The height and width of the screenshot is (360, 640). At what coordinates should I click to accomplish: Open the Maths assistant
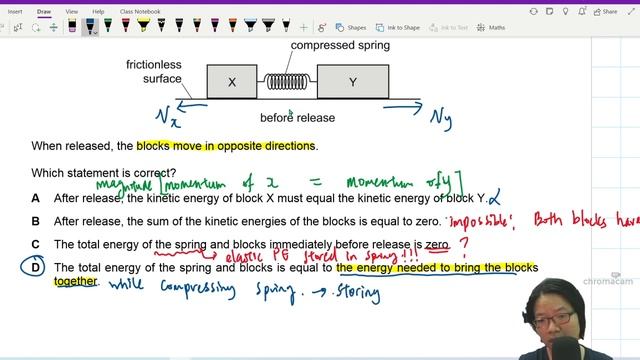(x=491, y=27)
